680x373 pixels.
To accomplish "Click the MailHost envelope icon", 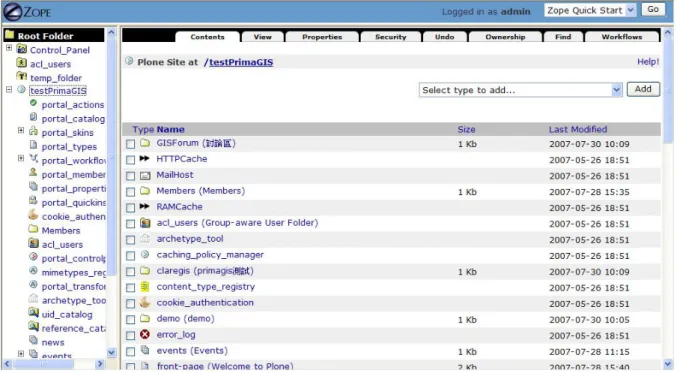I will (145, 176).
